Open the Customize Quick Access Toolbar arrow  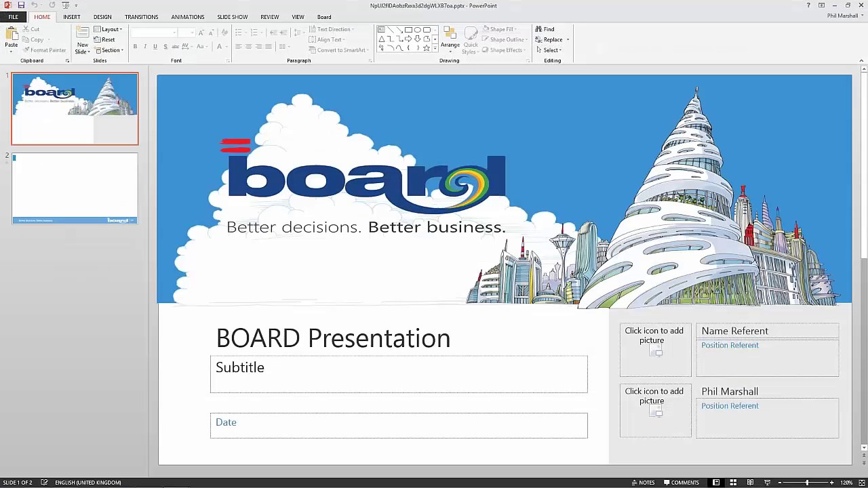coord(76,5)
